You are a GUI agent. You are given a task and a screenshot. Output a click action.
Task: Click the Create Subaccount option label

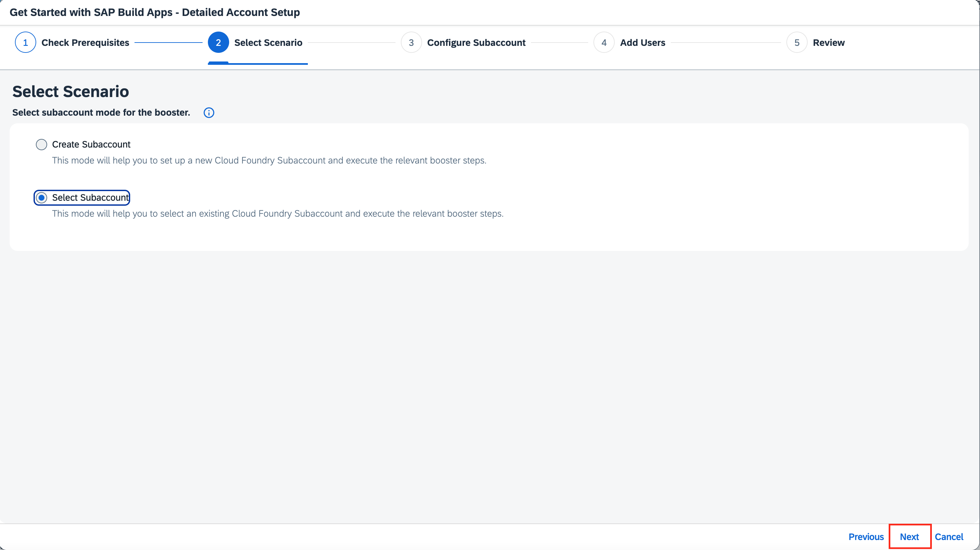click(x=91, y=145)
